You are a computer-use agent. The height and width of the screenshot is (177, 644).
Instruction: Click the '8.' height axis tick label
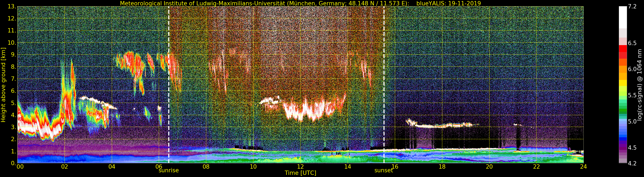point(14,67)
